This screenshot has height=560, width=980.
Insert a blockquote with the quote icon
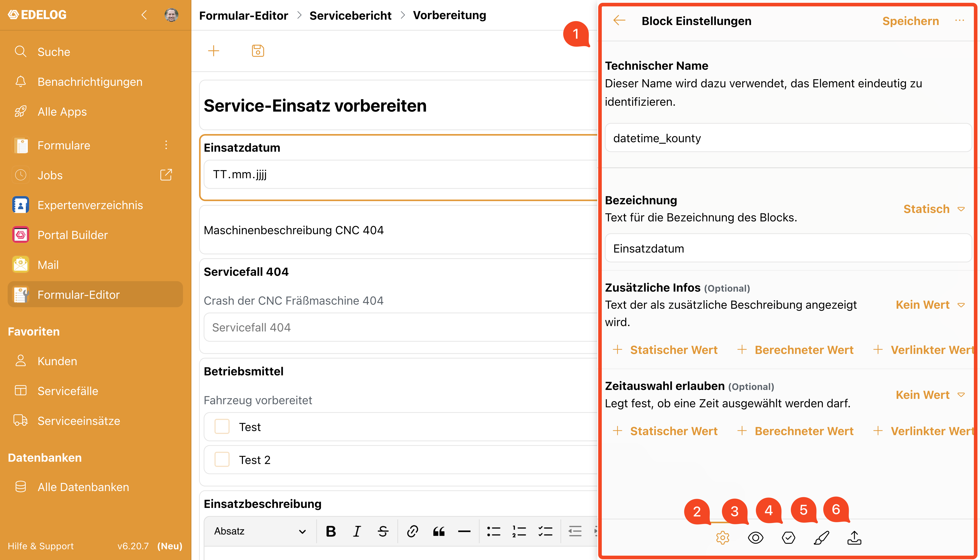438,531
